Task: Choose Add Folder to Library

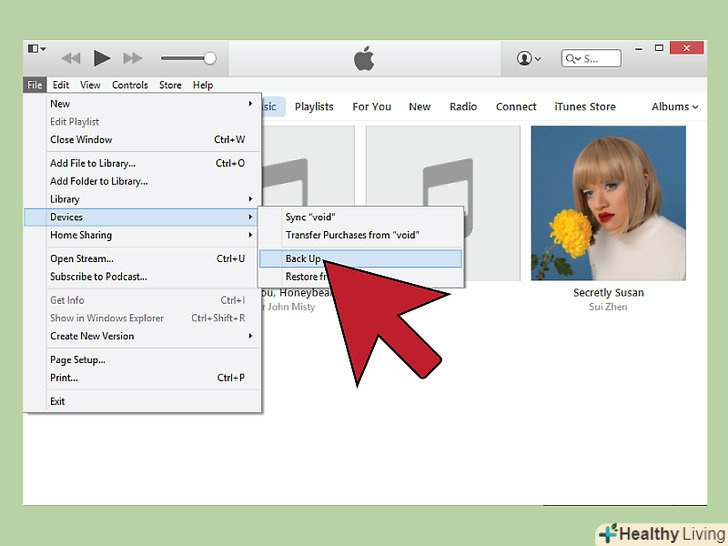Action: click(x=143, y=181)
